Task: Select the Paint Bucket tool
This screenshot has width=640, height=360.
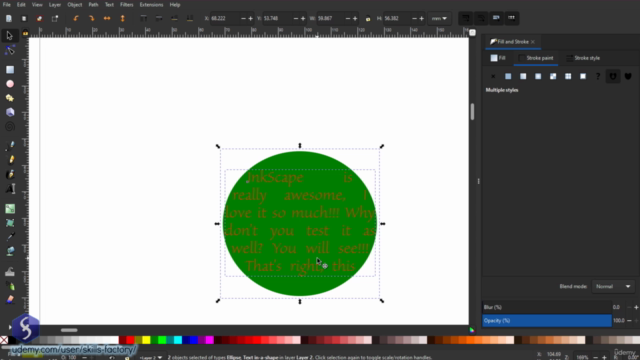Action: 10,251
